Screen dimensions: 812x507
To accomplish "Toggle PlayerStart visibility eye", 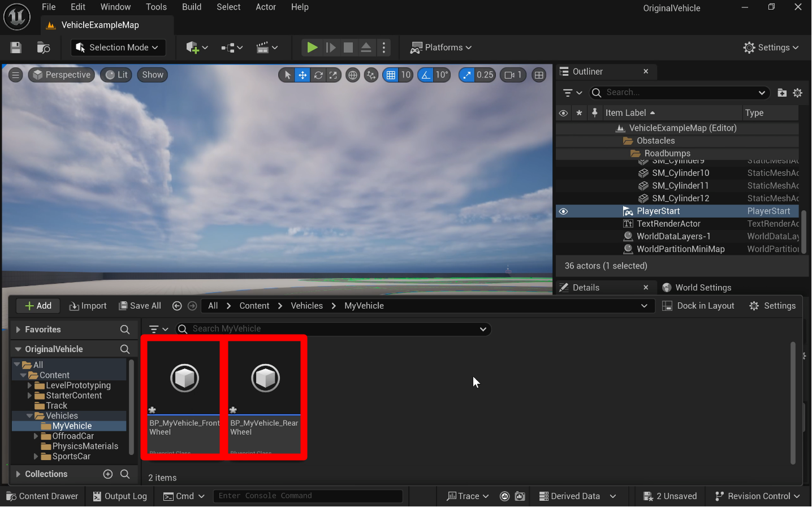I will click(563, 211).
